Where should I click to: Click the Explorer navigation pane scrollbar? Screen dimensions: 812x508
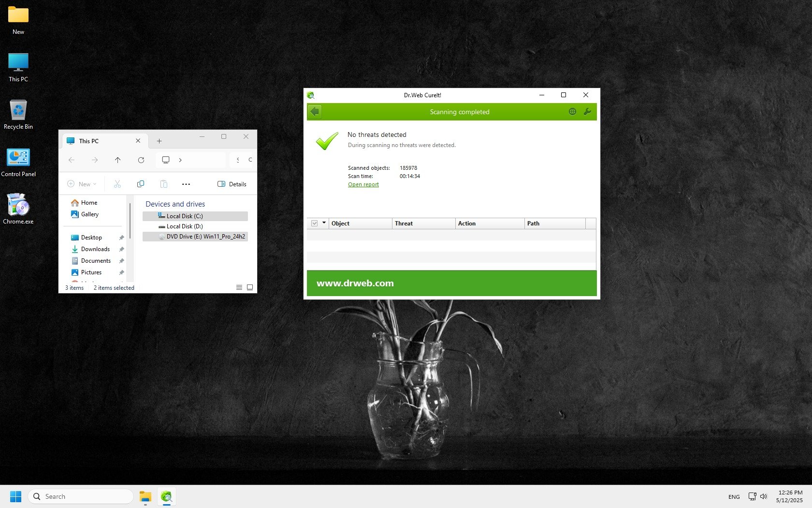click(130, 220)
